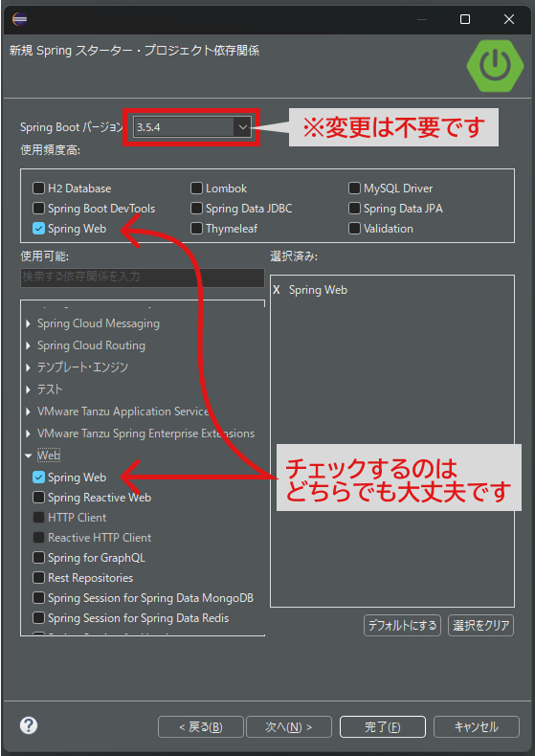The width and height of the screenshot is (535, 756).
Task: Check Spring Session for Spring Data MongoDB
Action: point(38,598)
